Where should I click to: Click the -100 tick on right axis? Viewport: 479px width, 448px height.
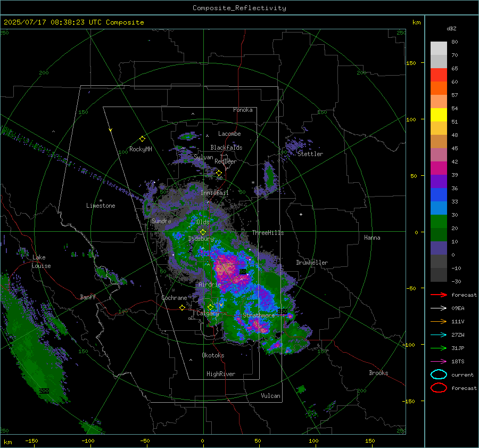408,345
